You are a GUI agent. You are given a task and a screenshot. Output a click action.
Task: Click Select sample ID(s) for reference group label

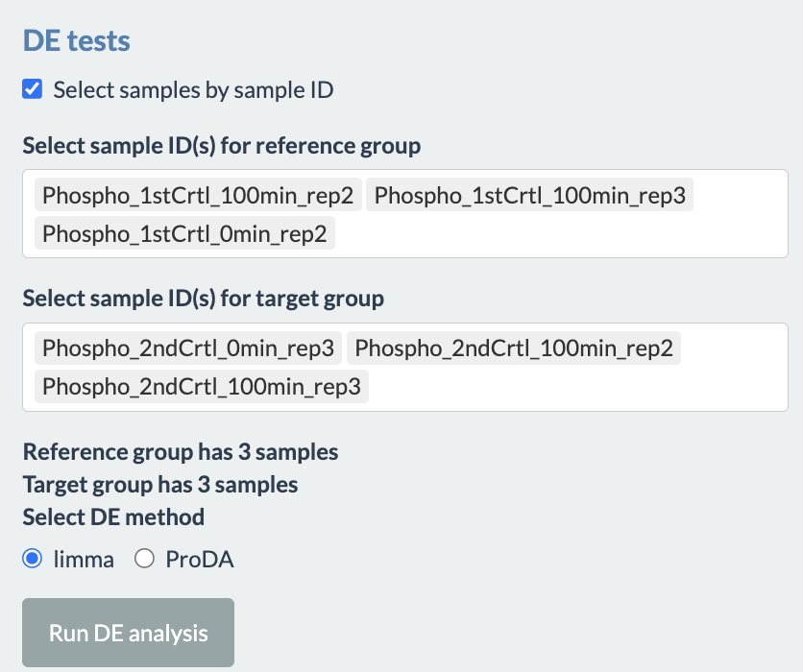(222, 146)
